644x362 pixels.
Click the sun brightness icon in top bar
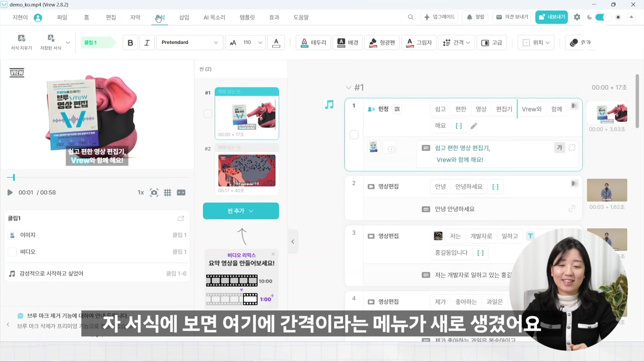tap(618, 17)
